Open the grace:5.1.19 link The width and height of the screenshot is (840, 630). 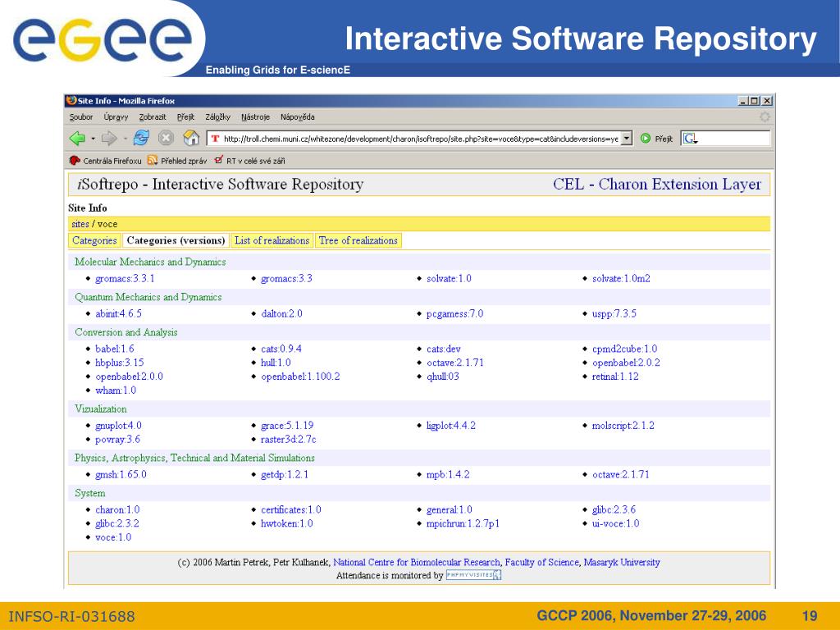[287, 426]
